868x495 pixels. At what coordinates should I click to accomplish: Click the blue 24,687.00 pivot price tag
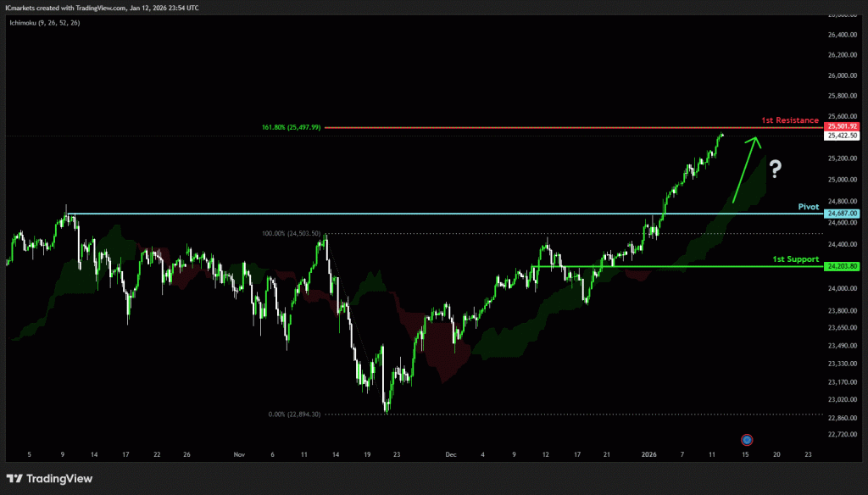842,214
